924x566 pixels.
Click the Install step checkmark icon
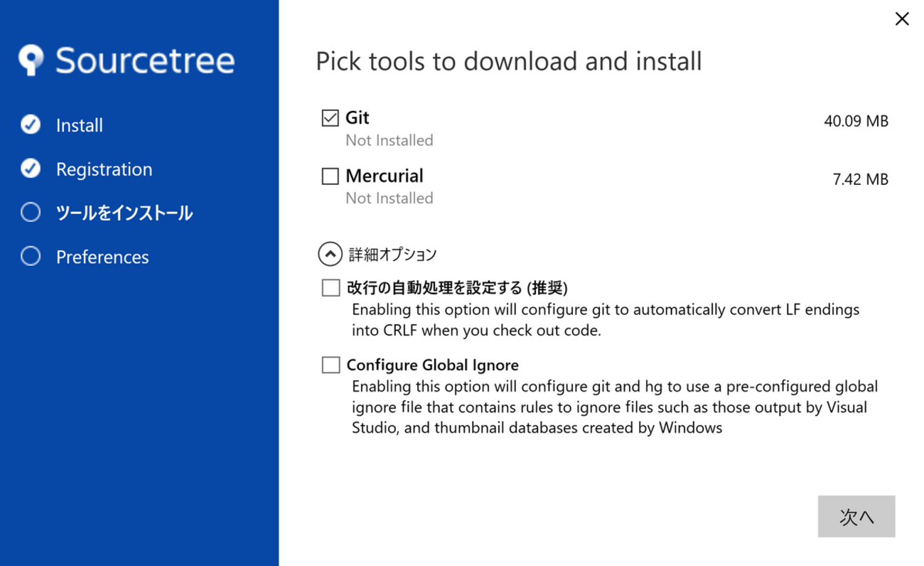[x=31, y=125]
